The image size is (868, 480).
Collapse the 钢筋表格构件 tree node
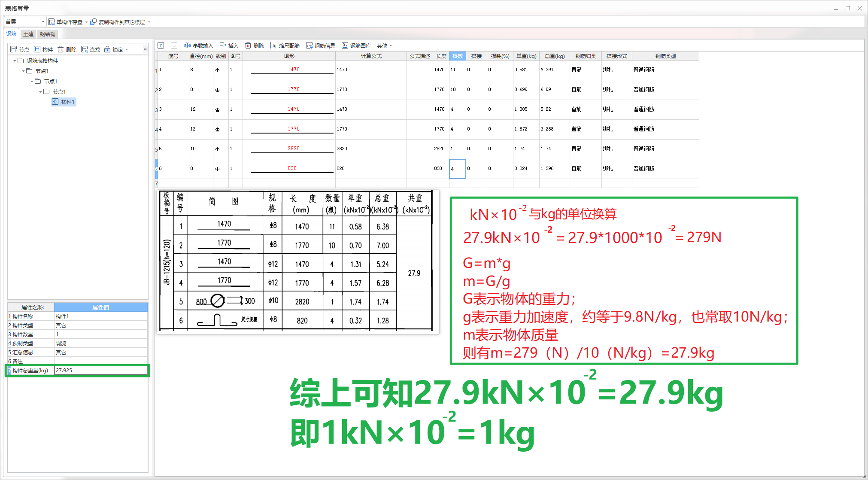click(15, 61)
